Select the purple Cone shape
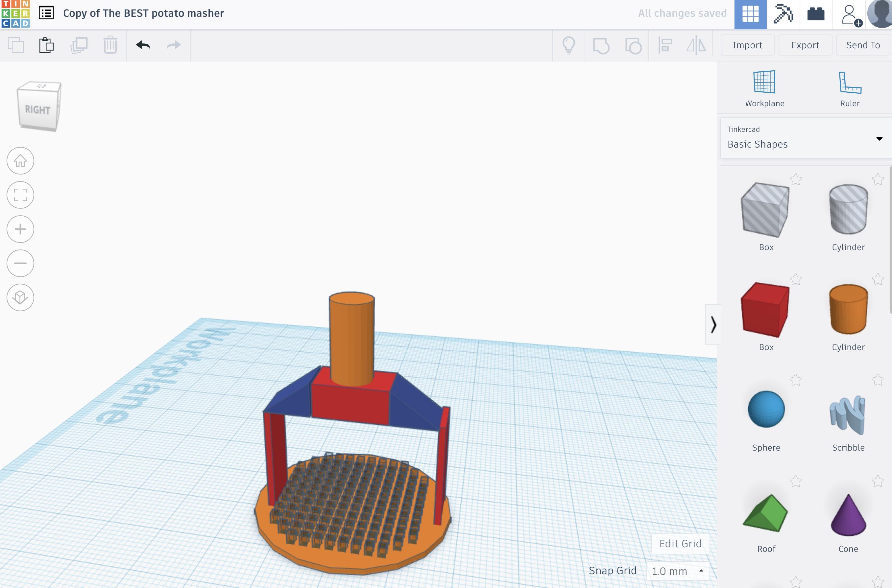Screen dimensions: 892x588 coord(848,515)
